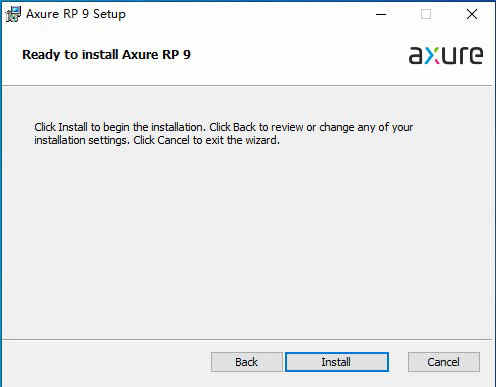Click the separator line below the header banner
This screenshot has height=387, width=496.
click(247, 86)
